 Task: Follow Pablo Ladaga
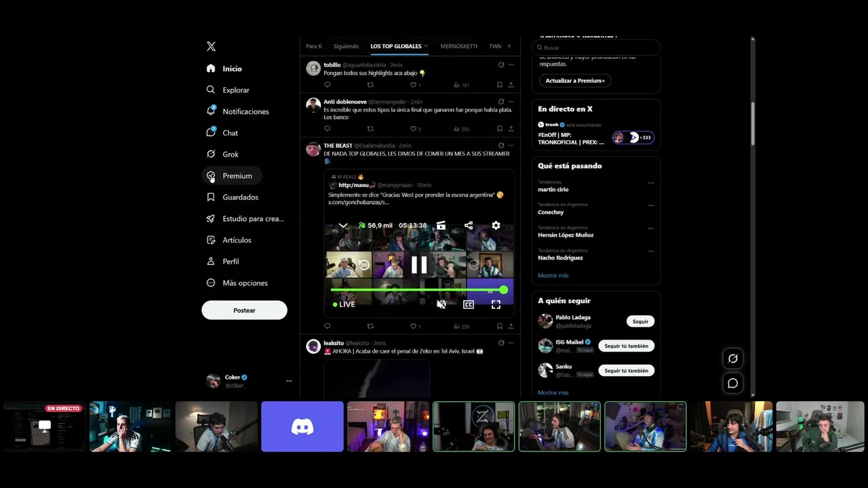(x=640, y=321)
